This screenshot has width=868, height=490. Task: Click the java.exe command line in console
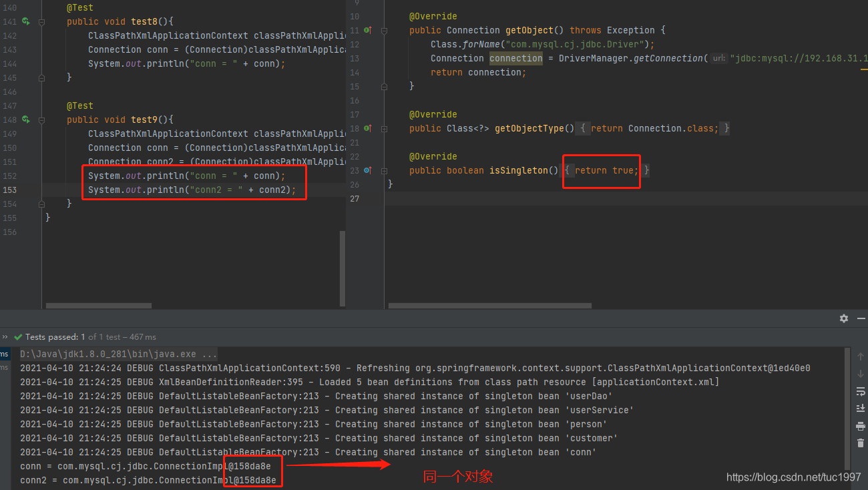pyautogui.click(x=119, y=354)
